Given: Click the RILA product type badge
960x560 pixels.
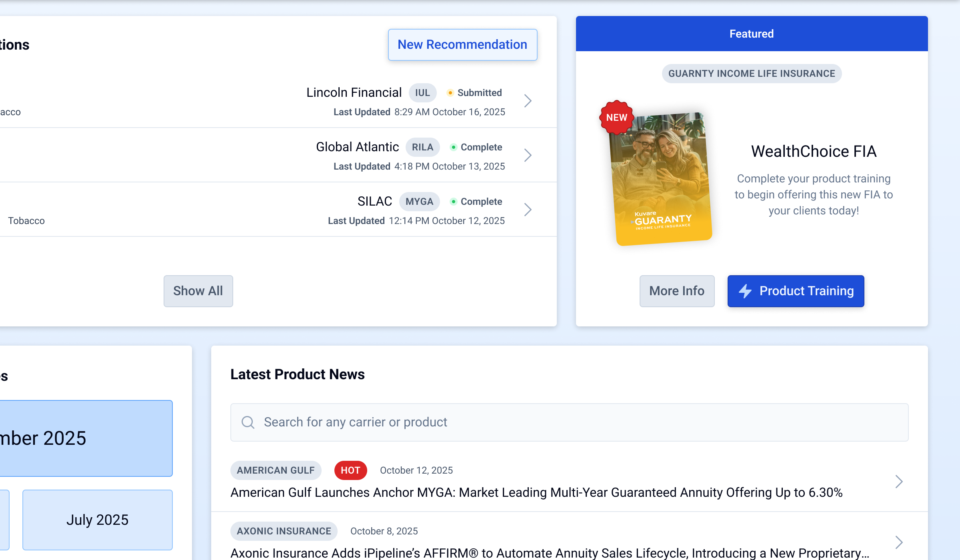Looking at the screenshot, I should pyautogui.click(x=422, y=147).
